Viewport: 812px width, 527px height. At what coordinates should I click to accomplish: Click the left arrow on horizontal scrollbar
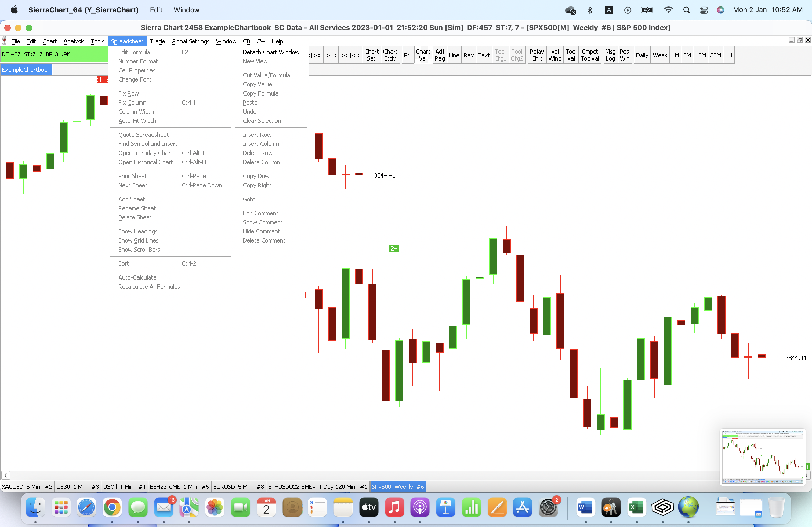(x=5, y=475)
